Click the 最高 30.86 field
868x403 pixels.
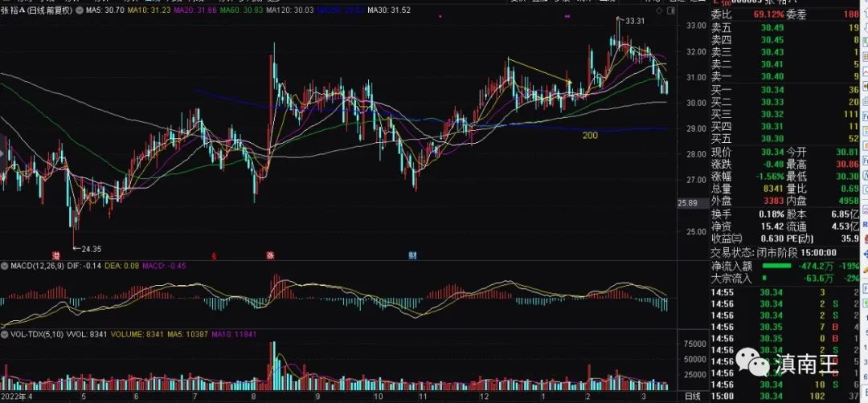pyautogui.click(x=824, y=165)
